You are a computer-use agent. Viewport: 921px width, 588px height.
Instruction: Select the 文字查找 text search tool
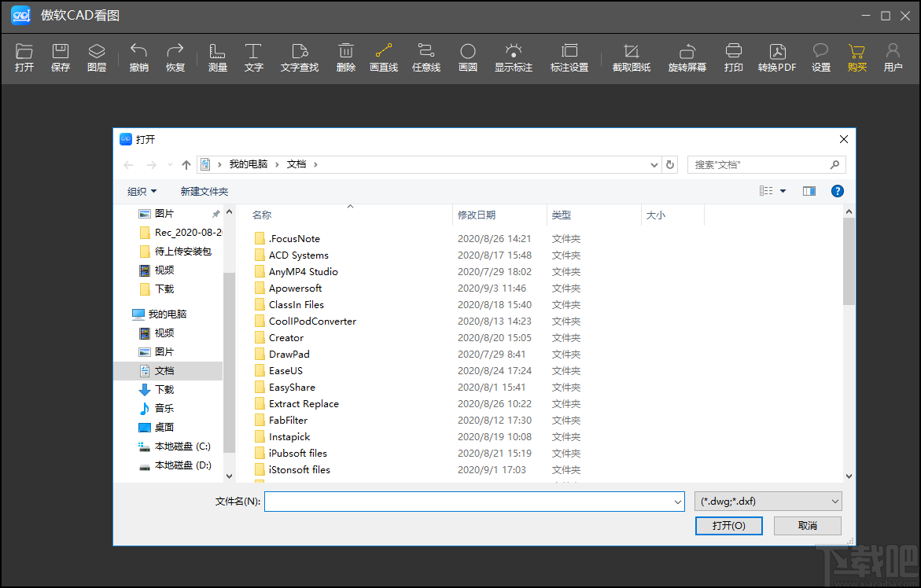point(299,57)
